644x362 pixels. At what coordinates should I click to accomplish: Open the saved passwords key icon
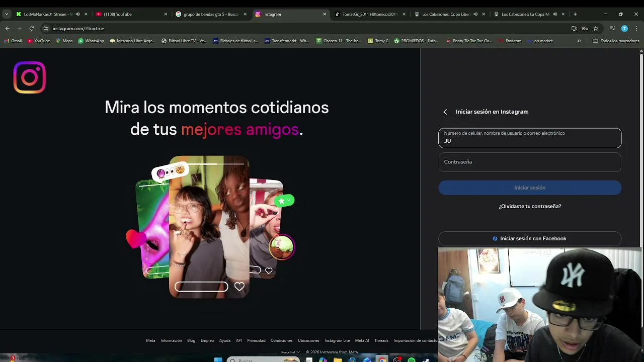pos(585,29)
